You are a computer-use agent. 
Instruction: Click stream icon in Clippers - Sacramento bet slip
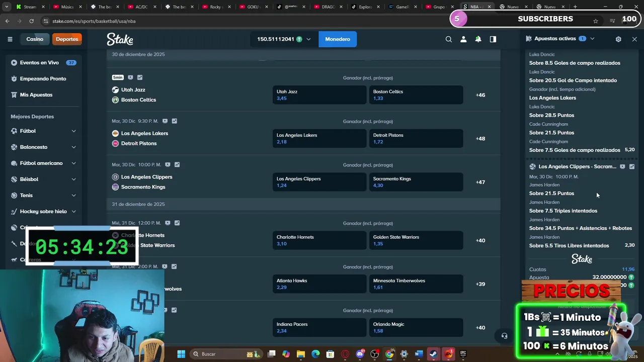[622, 166]
